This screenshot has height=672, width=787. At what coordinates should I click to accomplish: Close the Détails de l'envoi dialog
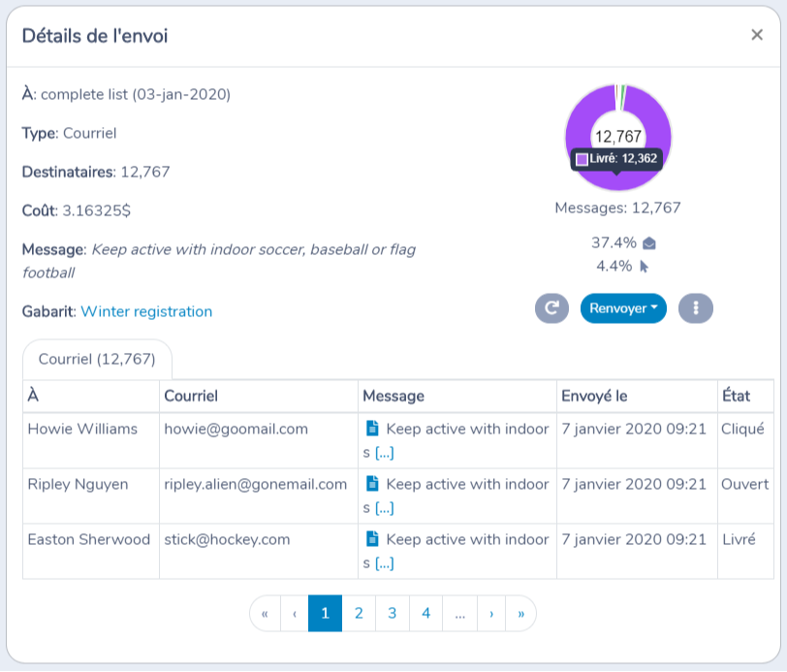point(756,35)
